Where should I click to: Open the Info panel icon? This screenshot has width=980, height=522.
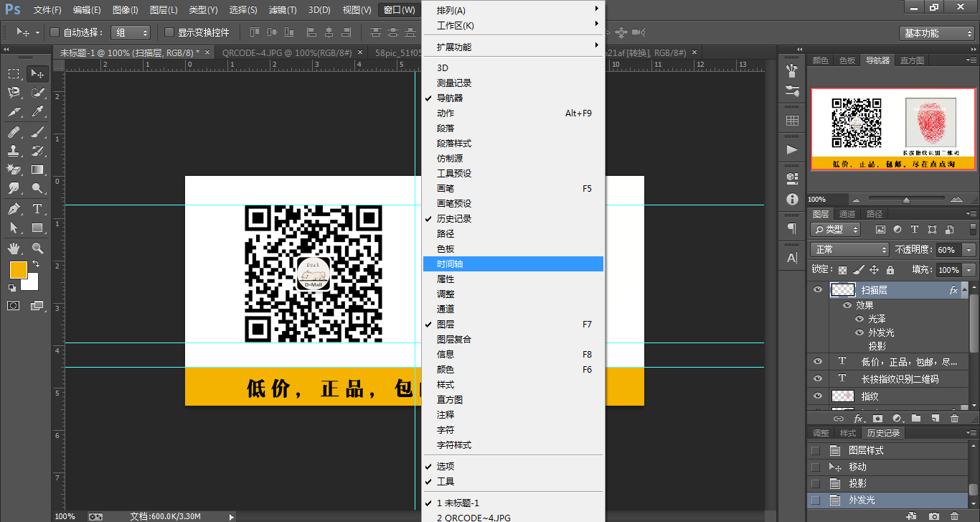[x=792, y=199]
